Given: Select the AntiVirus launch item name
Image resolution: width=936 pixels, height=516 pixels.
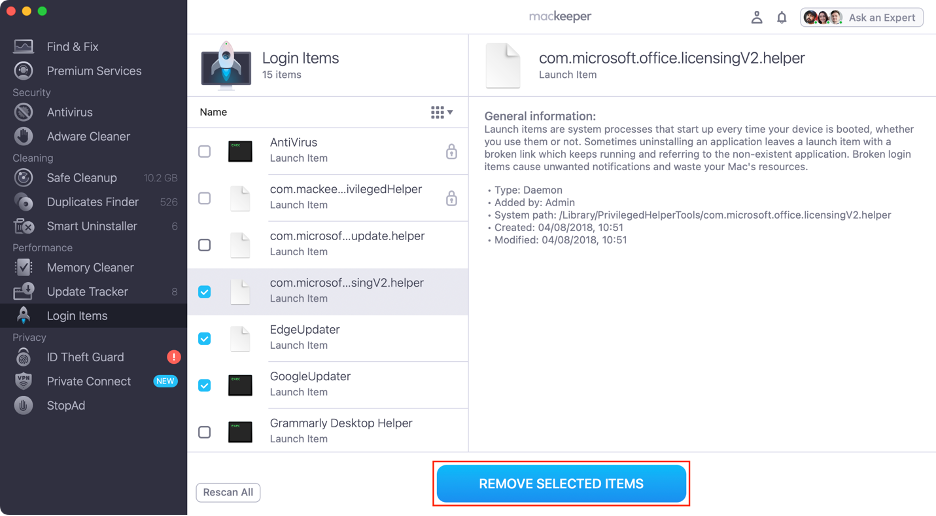Looking at the screenshot, I should [x=293, y=142].
